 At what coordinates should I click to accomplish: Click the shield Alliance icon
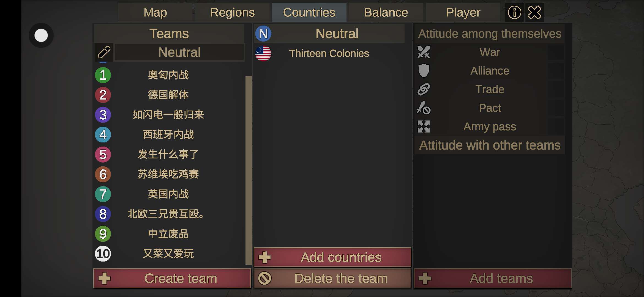click(x=424, y=71)
